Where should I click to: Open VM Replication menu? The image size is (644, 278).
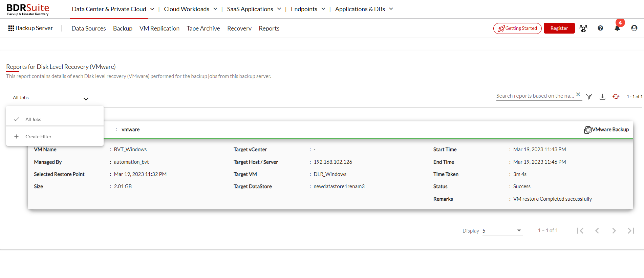pos(159,28)
